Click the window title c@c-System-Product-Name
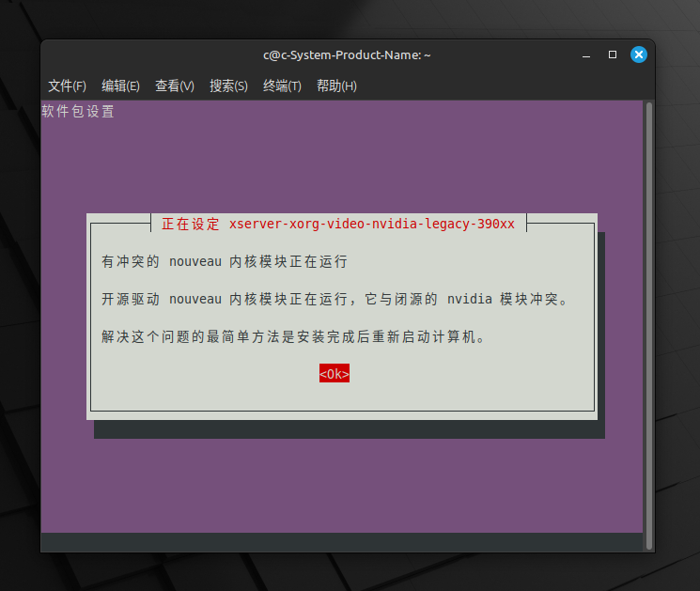Screen dimensions: 700x591 [347, 54]
